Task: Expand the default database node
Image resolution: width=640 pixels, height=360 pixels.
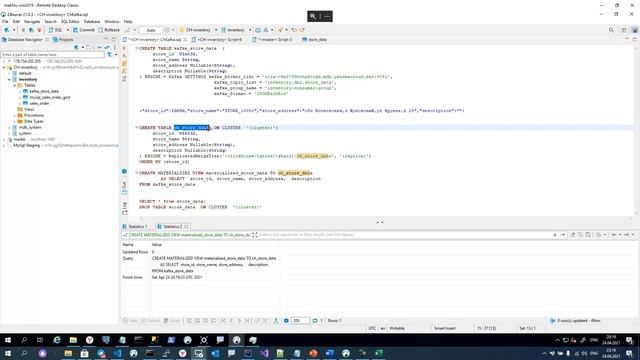Action: point(9,73)
